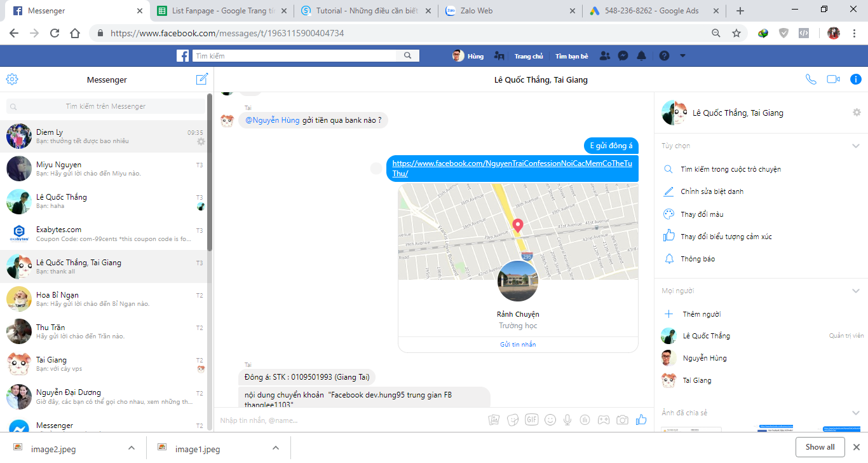Viewport: 868px width, 463px height.
Task: Click the Facebook logo in header
Action: 182,56
